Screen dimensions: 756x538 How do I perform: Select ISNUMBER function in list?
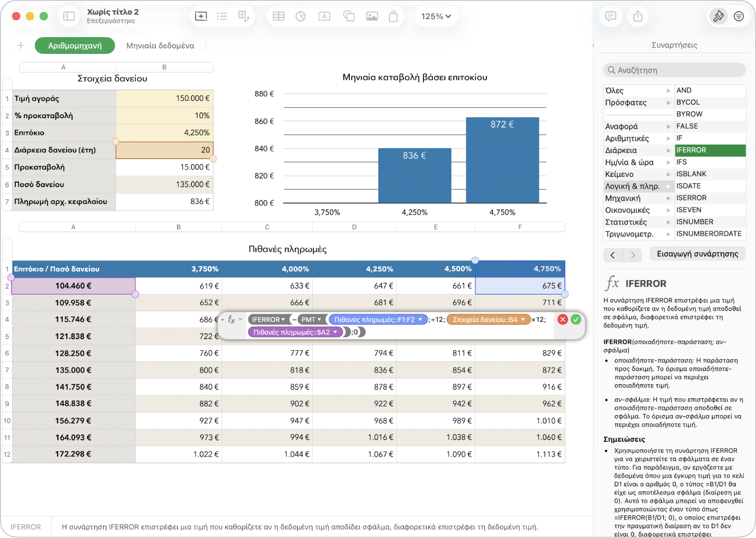pos(710,222)
